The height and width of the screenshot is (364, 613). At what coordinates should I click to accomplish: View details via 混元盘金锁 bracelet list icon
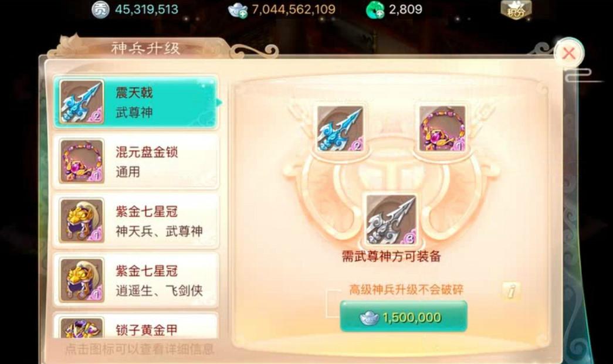[x=82, y=161]
